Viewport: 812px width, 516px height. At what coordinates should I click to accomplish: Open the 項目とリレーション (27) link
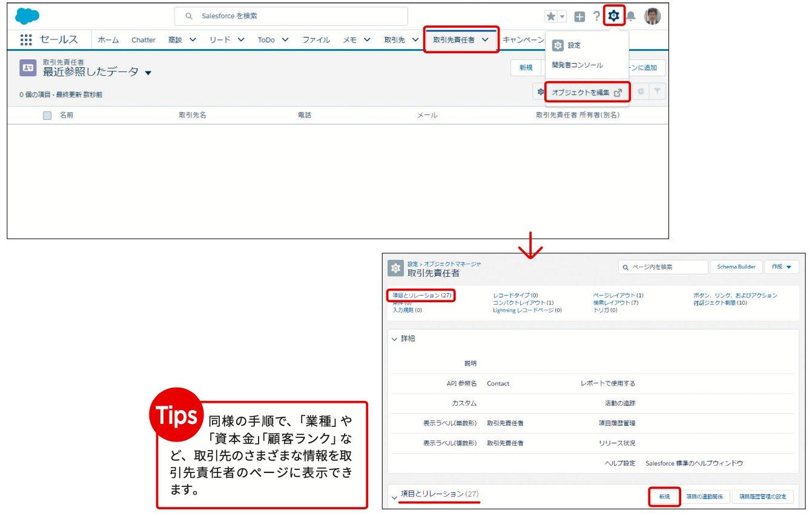click(x=422, y=296)
